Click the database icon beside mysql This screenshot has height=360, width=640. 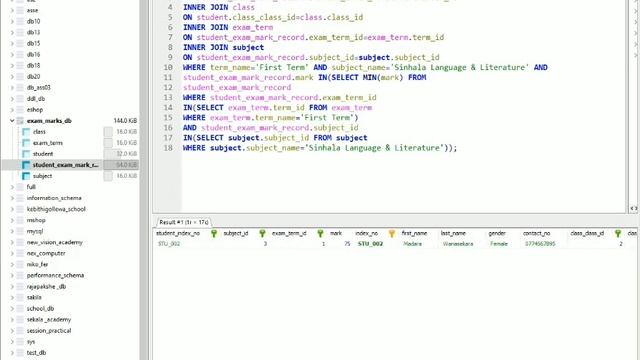click(x=20, y=231)
